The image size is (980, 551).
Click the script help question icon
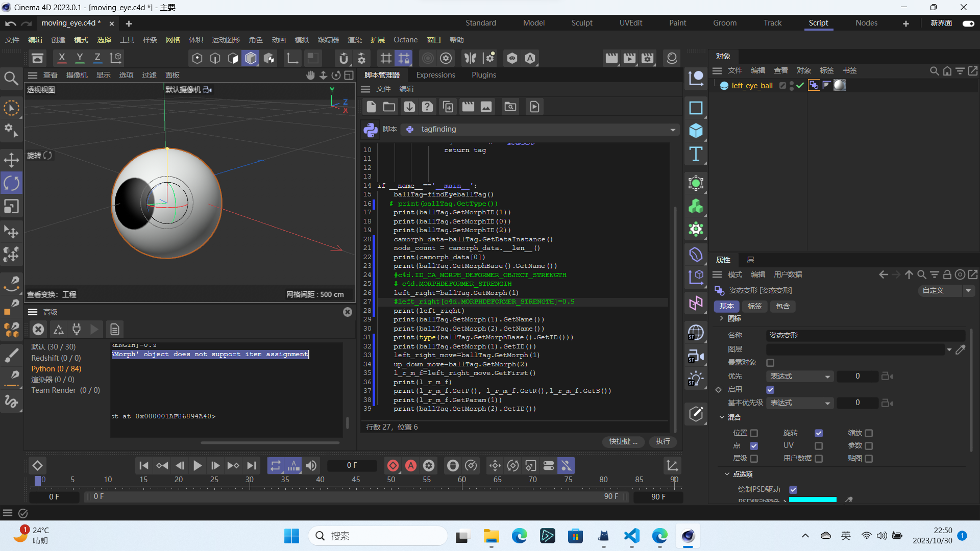(x=428, y=107)
